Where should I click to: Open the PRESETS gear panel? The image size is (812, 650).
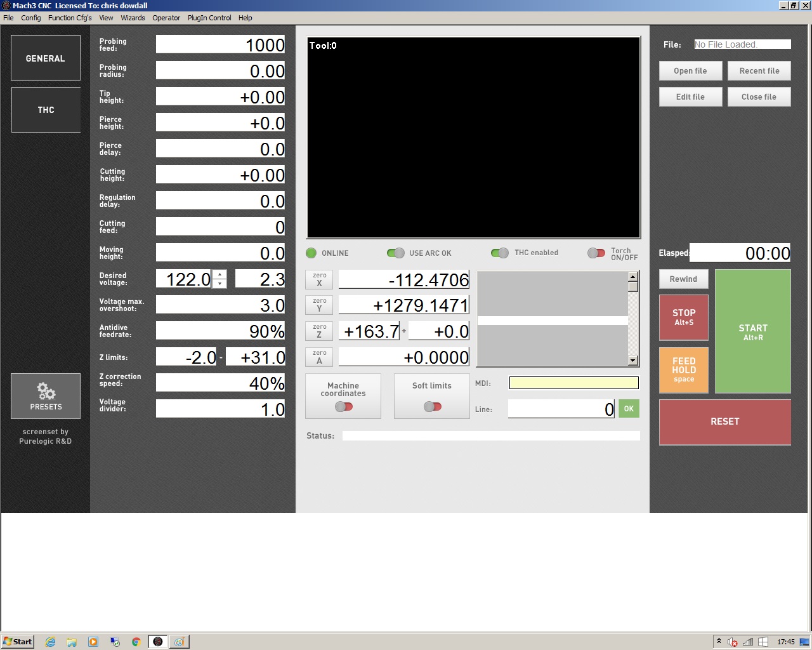[46, 396]
